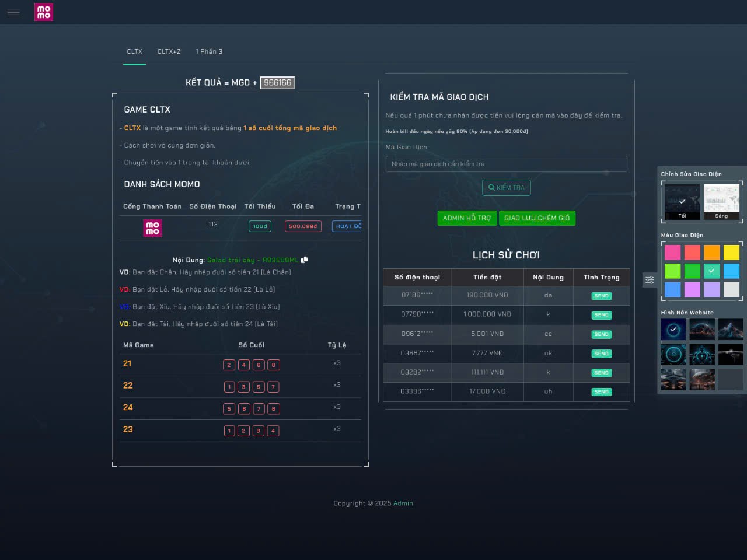Pick the violet pink interface color
Screen dimensions: 747x560
pyautogui.click(x=692, y=290)
